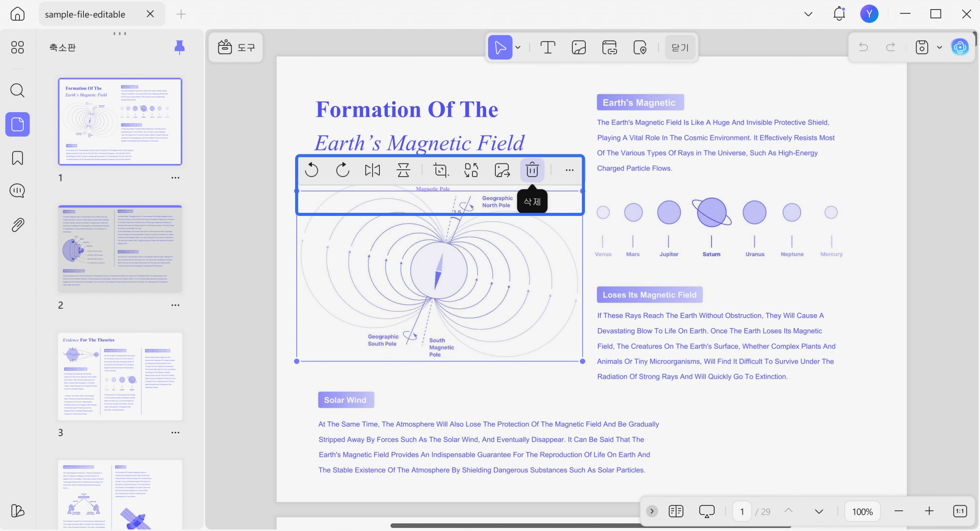The image size is (980, 531).
Task: Open the attachments paperclip panel
Action: tap(18, 225)
